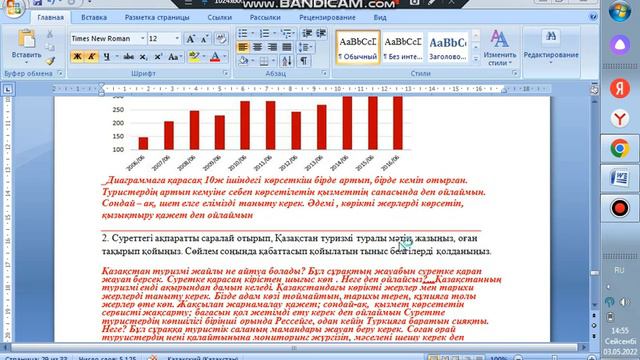Open the Вставка tab
640x360 pixels.
click(x=94, y=18)
